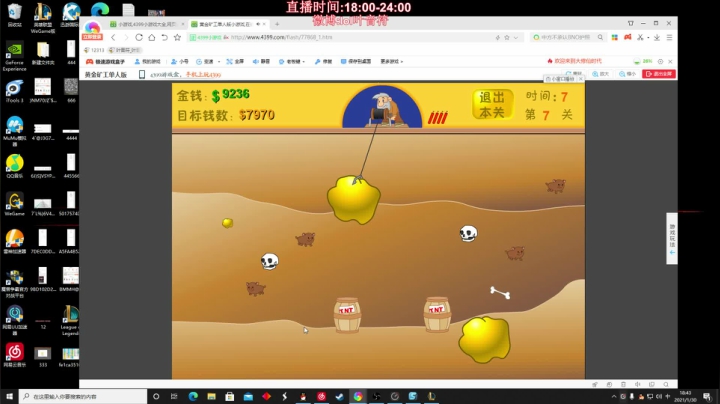The width and height of the screenshot is (720, 404).
Task: Open the browser hamburger menu
Action: [669, 37]
